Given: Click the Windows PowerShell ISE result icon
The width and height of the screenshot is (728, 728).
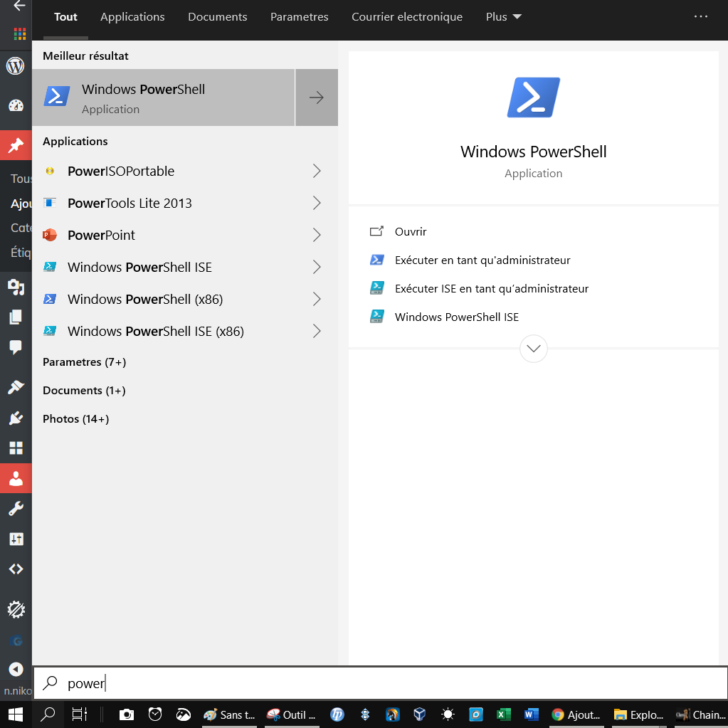Looking at the screenshot, I should 50,267.
